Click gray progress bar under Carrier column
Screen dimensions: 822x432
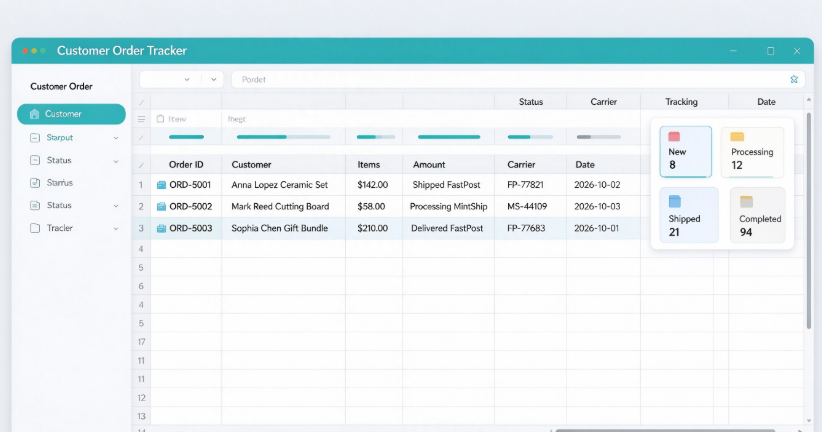point(599,137)
